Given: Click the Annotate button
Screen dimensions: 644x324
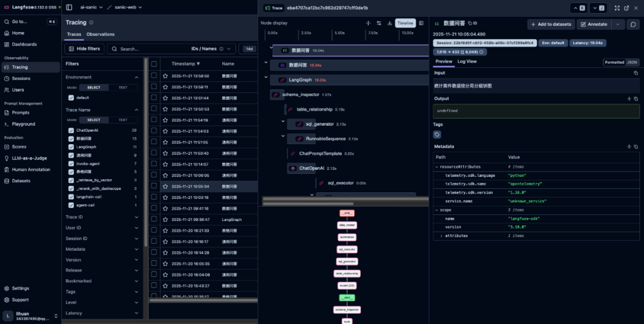Looking at the screenshot, I should tap(593, 24).
